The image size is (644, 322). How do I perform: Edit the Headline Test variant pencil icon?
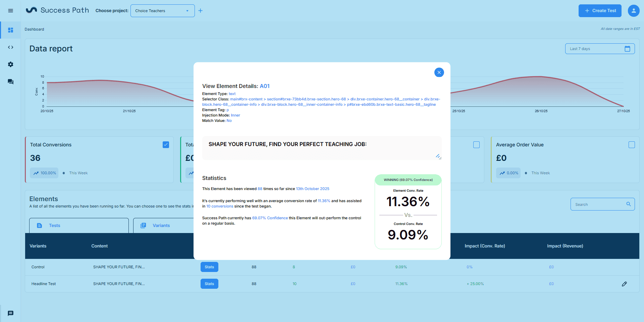[624, 284]
